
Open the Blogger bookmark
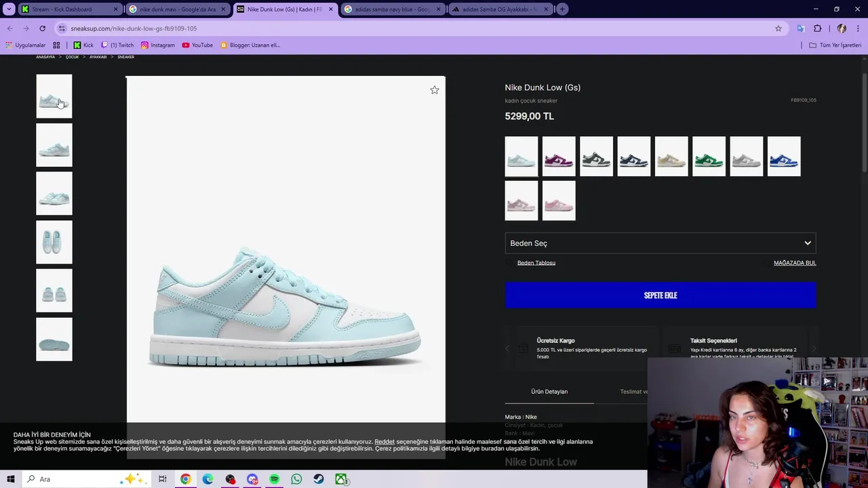pos(250,45)
